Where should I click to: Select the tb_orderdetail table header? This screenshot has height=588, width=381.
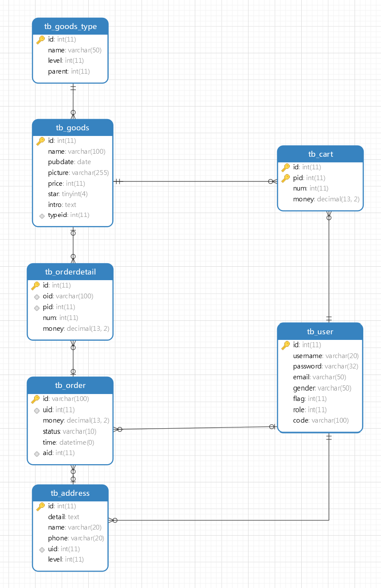[x=70, y=272]
